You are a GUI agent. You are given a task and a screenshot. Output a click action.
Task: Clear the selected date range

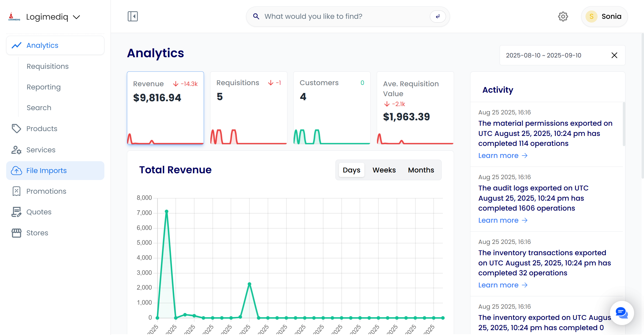tap(614, 55)
